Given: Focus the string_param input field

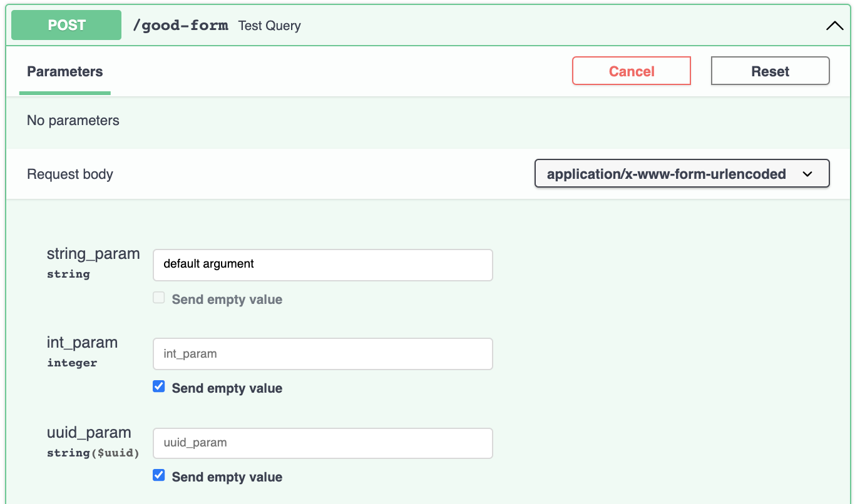Looking at the screenshot, I should 323,265.
